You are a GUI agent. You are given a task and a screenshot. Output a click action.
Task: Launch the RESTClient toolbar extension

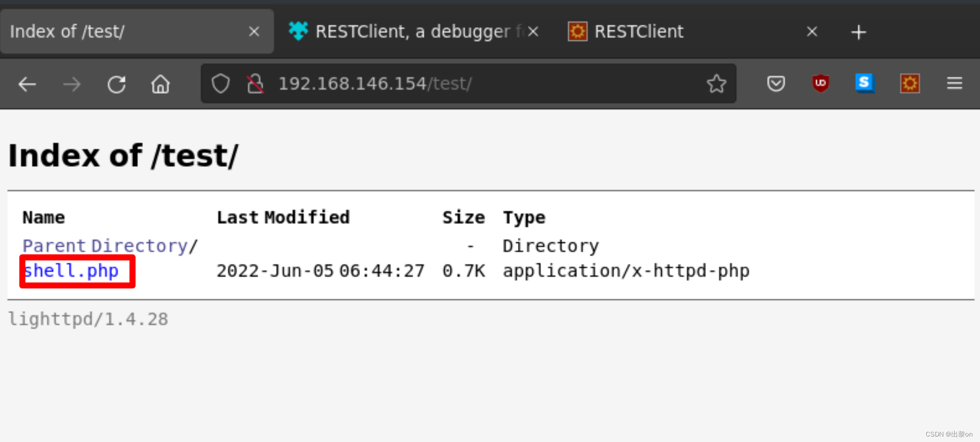click(910, 83)
